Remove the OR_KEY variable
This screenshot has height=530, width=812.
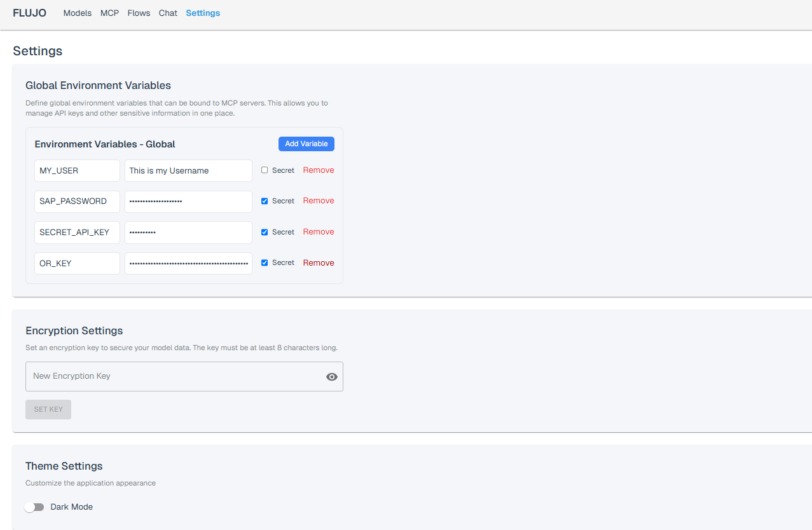tap(319, 262)
